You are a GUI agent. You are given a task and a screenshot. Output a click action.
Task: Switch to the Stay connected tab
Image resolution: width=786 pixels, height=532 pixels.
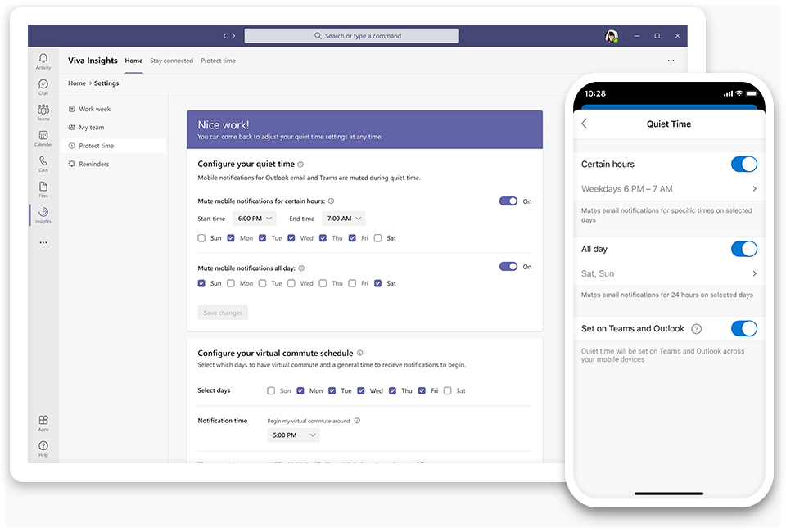coord(172,61)
